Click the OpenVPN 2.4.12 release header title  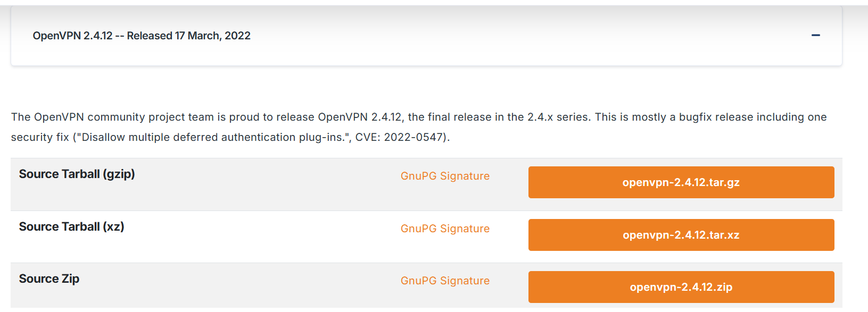click(x=142, y=36)
